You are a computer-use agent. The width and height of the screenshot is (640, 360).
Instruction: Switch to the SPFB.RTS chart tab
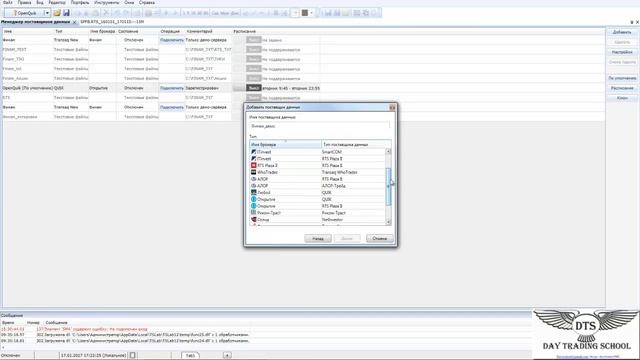[112, 22]
